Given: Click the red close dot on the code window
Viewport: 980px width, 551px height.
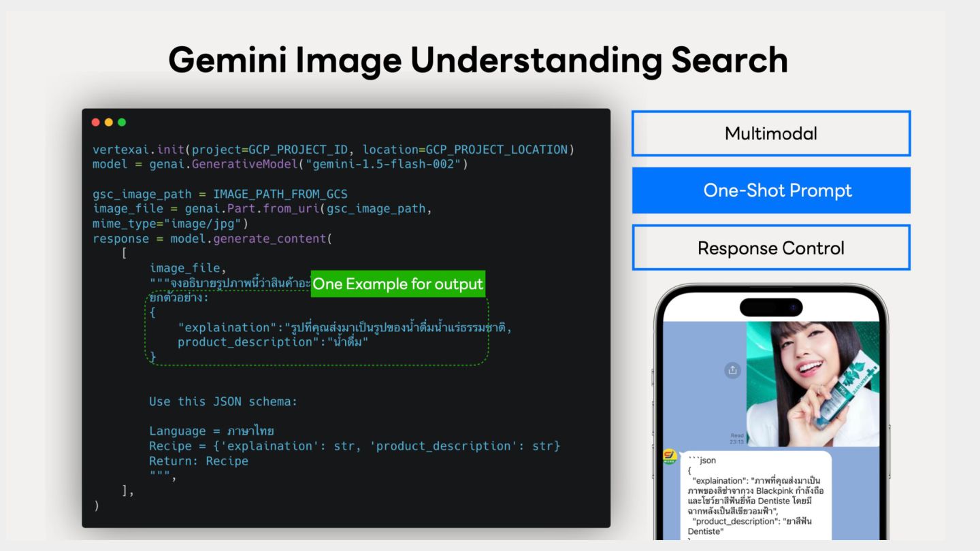Looking at the screenshot, I should point(96,122).
